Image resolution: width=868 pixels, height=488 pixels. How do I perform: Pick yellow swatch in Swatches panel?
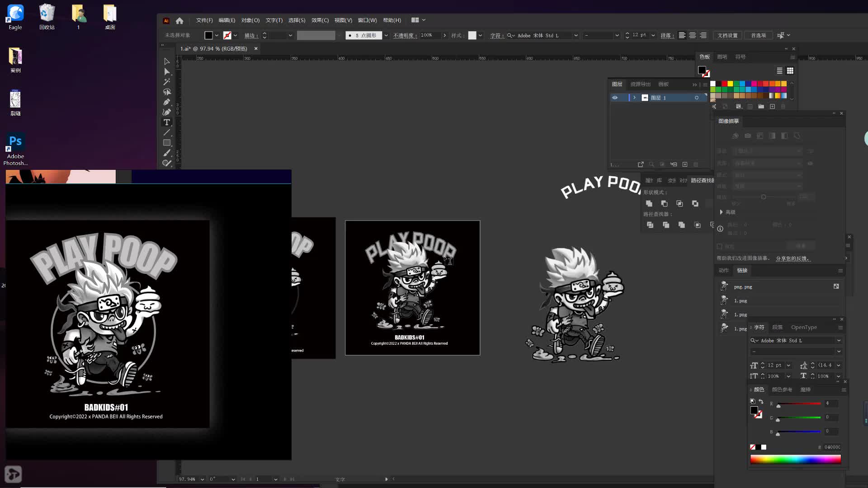(730, 84)
